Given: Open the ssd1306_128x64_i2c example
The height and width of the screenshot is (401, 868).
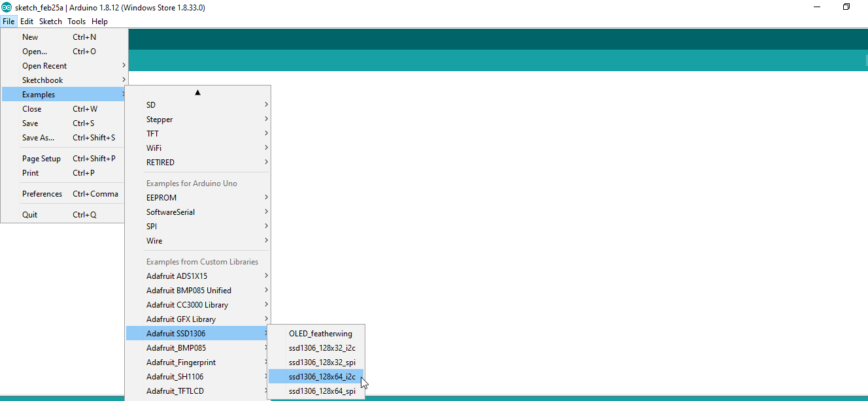Looking at the screenshot, I should [316, 377].
